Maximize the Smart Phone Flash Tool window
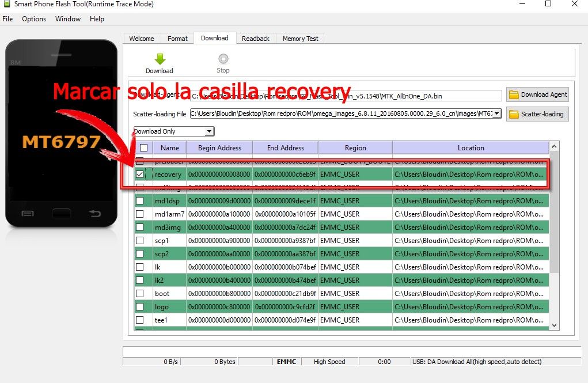 548,4
